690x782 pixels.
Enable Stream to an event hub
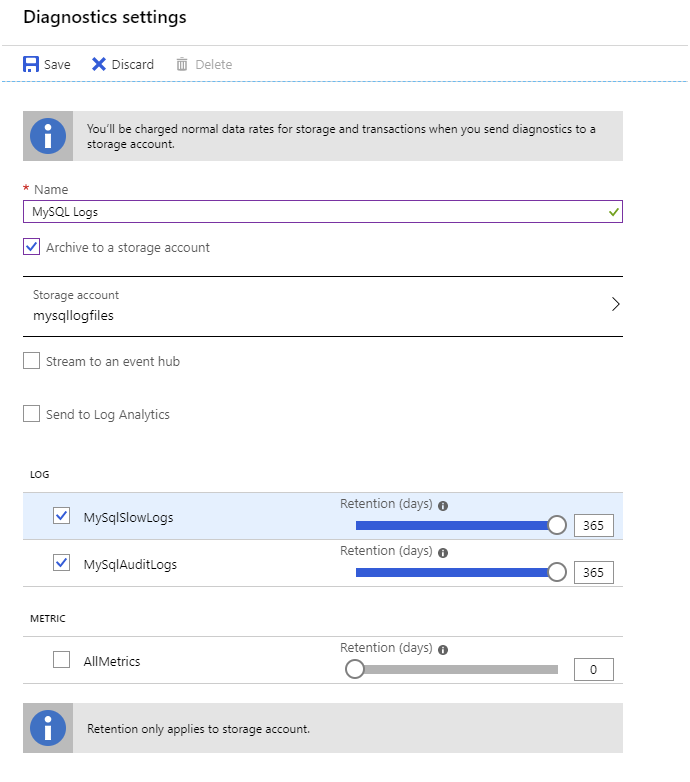(31, 361)
